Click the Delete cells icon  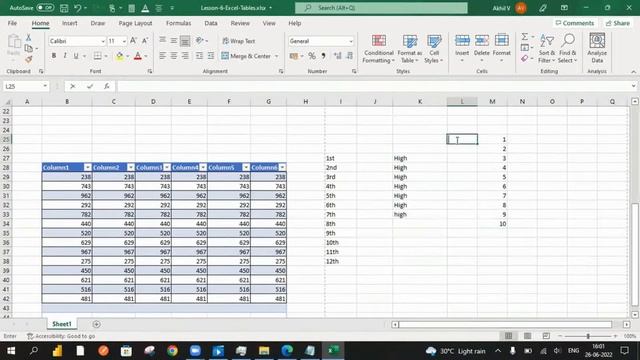tap(482, 41)
